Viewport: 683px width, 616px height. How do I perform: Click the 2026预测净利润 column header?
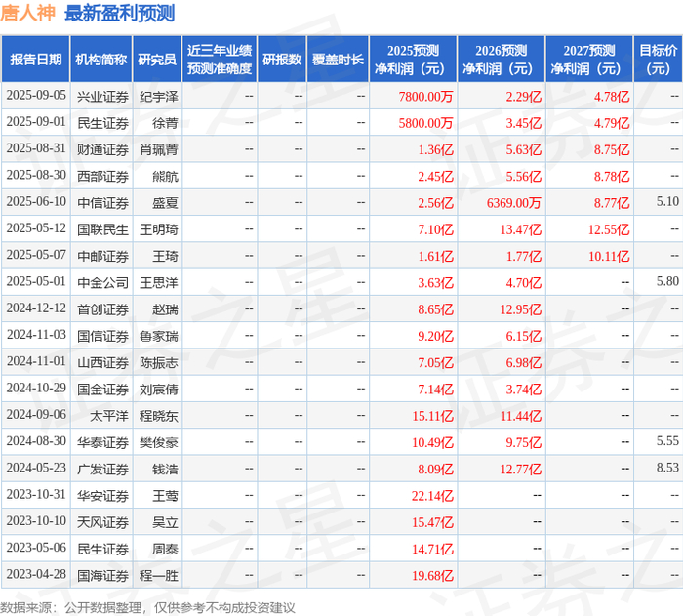(x=501, y=60)
